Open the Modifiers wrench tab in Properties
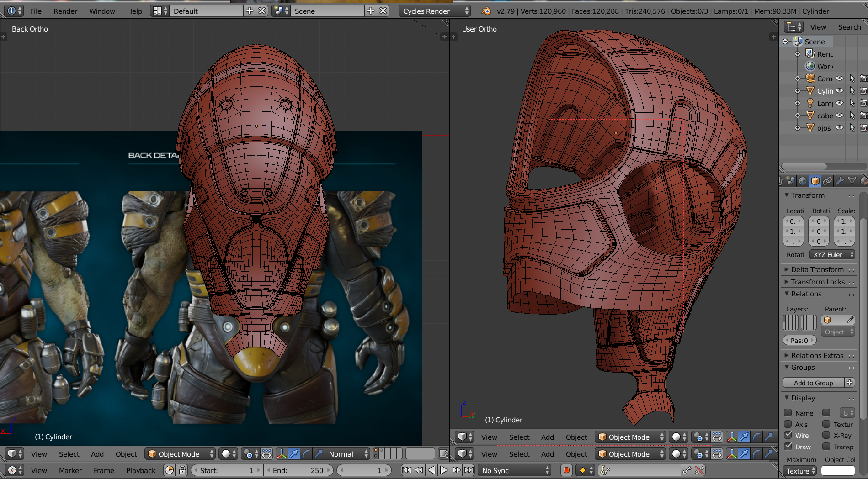The height and width of the screenshot is (479, 868). 840,181
